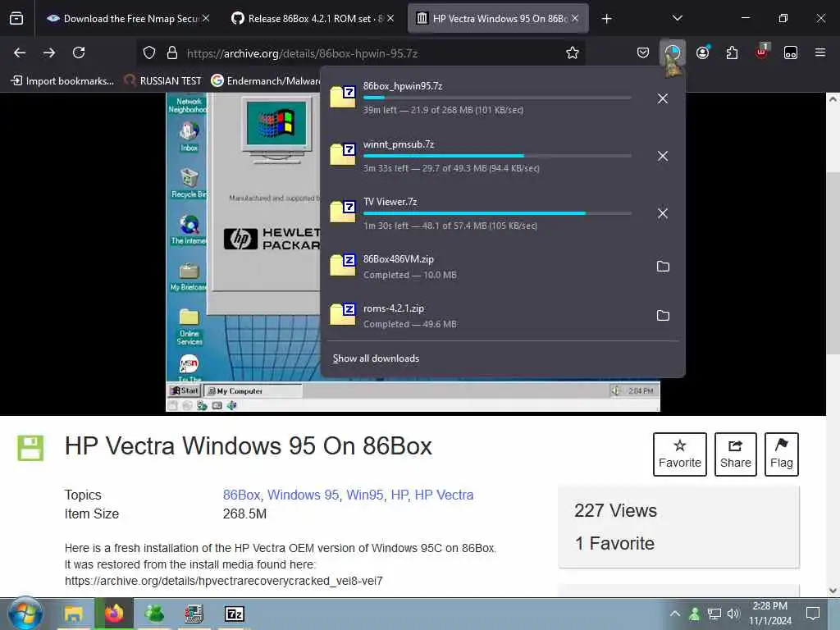This screenshot has height=630, width=840.
Task: Go back to the previous page
Action: pos(20,52)
